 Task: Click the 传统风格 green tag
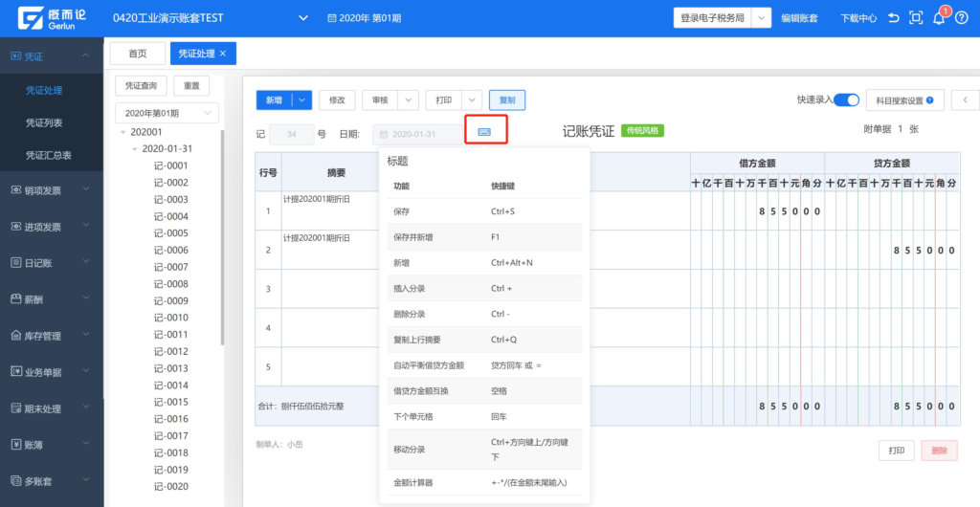coord(642,130)
